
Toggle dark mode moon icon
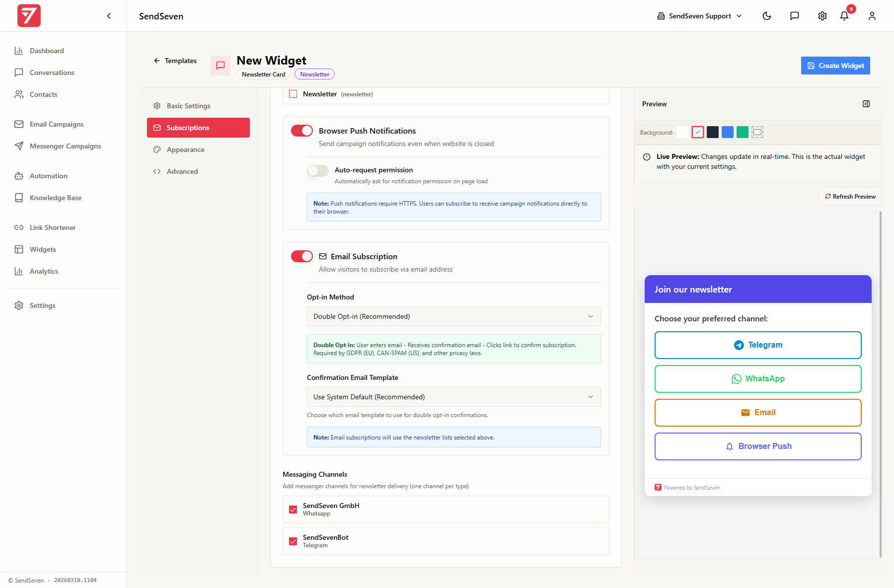click(767, 16)
